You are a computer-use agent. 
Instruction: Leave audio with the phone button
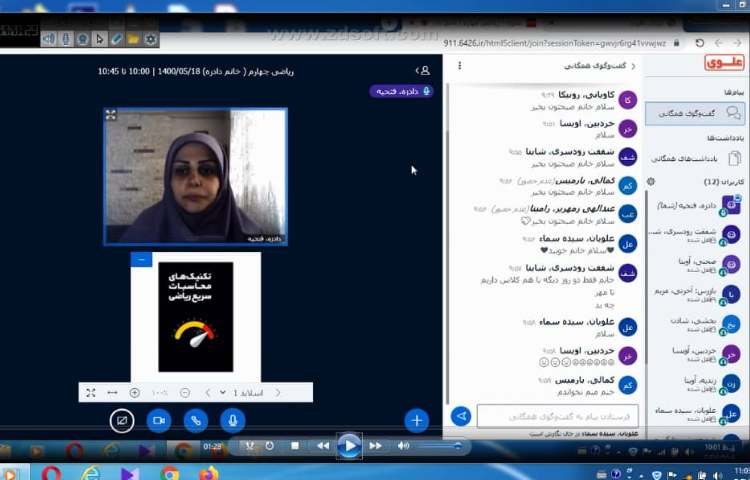coord(196,421)
